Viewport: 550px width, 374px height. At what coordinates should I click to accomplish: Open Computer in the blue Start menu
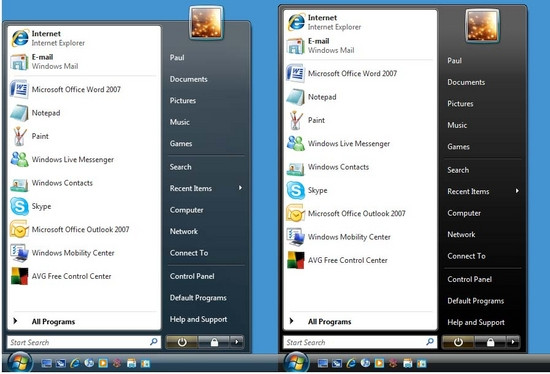(x=206, y=210)
